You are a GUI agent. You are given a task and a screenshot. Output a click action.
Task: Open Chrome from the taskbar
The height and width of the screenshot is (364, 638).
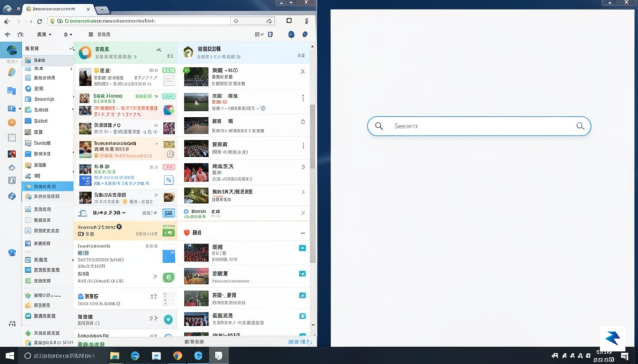point(178,356)
